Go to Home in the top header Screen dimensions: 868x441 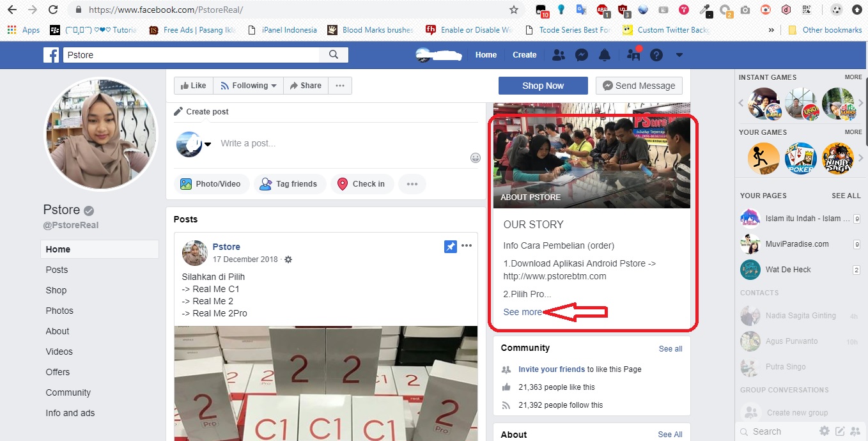pyautogui.click(x=486, y=55)
